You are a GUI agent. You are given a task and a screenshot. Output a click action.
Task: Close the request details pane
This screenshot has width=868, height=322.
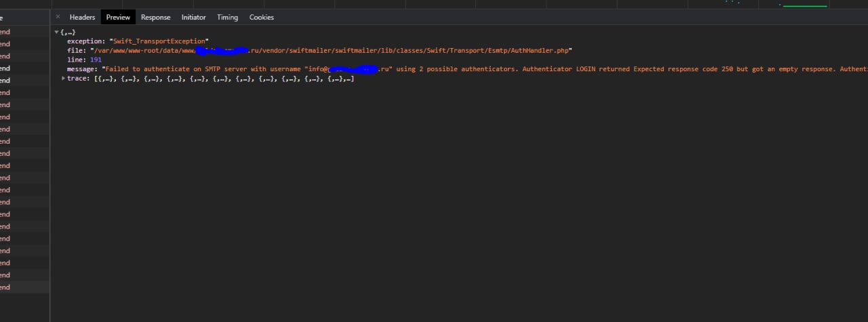pos(58,17)
